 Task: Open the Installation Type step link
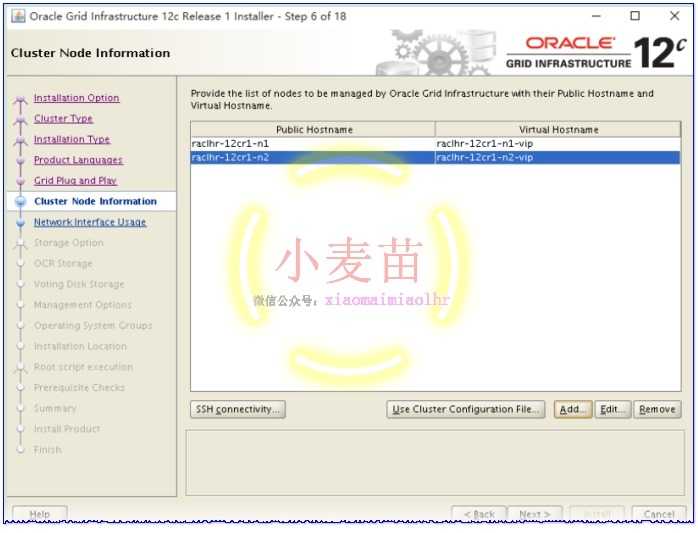72,139
